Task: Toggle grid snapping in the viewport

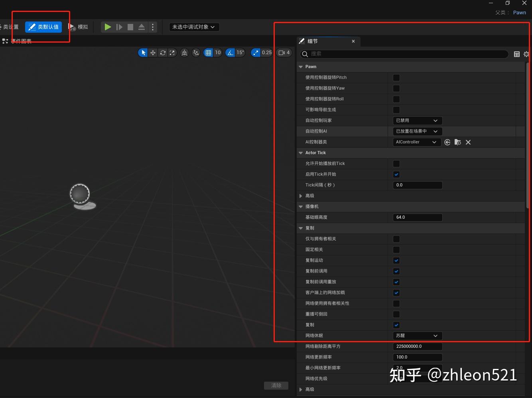Action: click(x=209, y=52)
